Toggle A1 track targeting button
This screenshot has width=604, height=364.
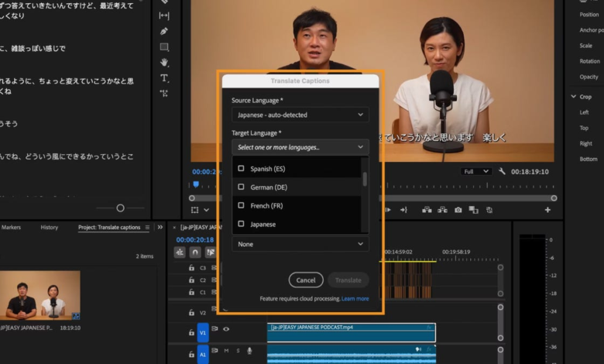[203, 355]
